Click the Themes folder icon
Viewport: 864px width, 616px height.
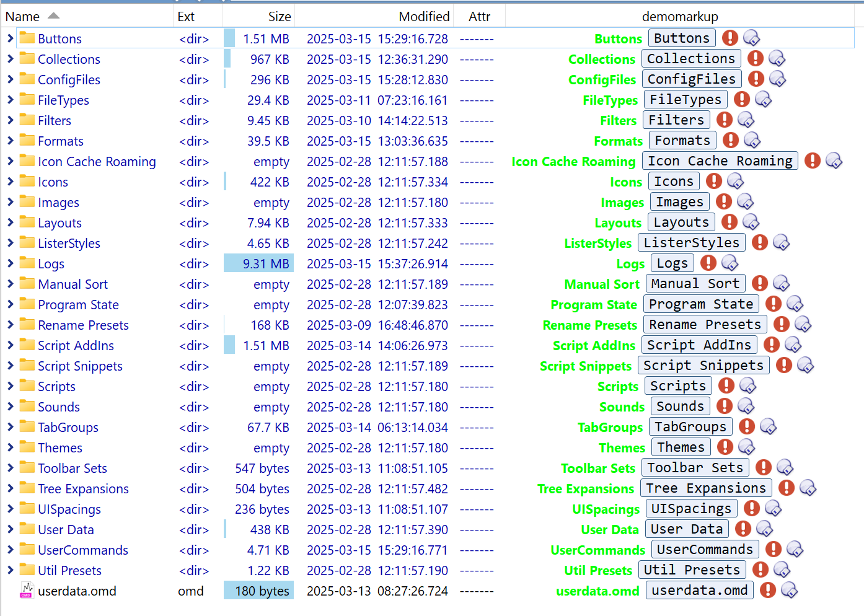[27, 447]
